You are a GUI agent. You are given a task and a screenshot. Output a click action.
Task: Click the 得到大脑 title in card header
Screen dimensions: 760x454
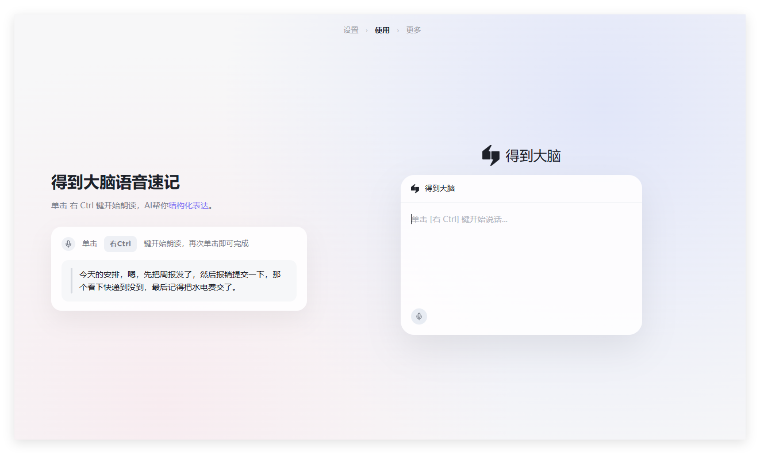440,188
